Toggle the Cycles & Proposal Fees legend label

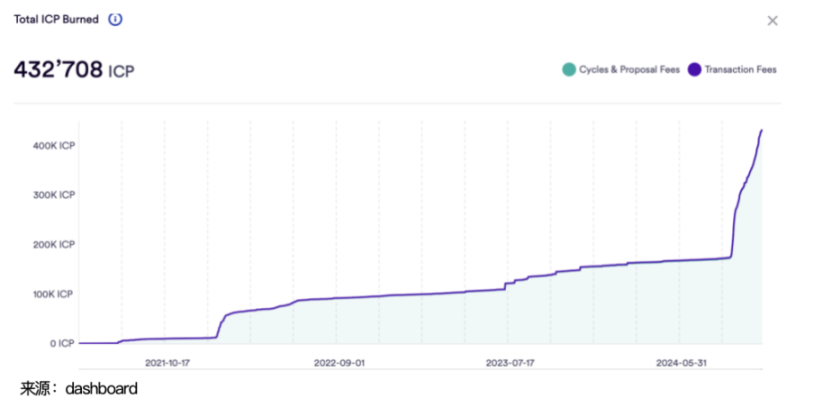pos(629,70)
